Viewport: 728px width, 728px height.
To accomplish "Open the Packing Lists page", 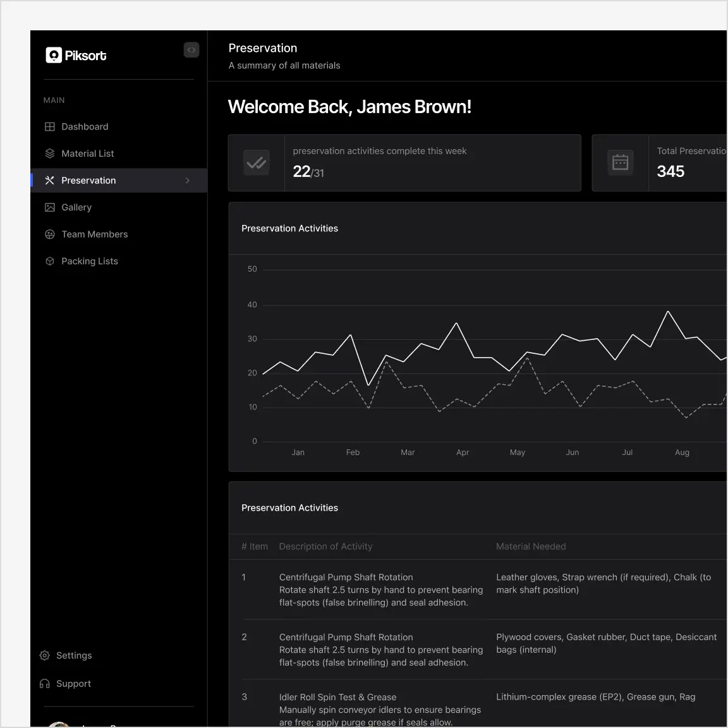I will click(x=90, y=261).
